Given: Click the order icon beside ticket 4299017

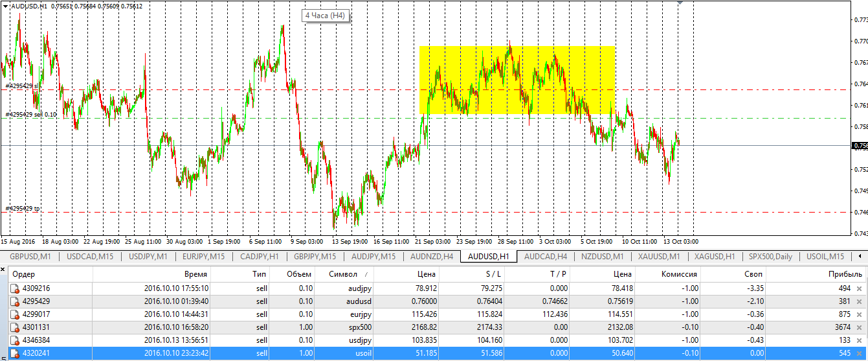Looking at the screenshot, I should [x=15, y=314].
